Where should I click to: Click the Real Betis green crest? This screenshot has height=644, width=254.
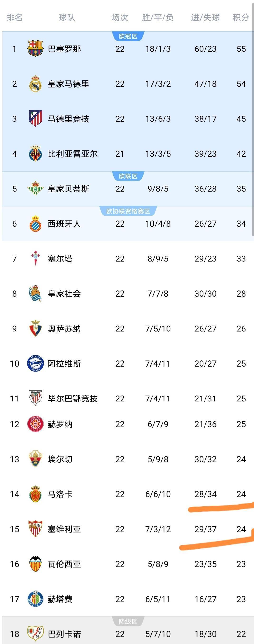[x=35, y=189]
